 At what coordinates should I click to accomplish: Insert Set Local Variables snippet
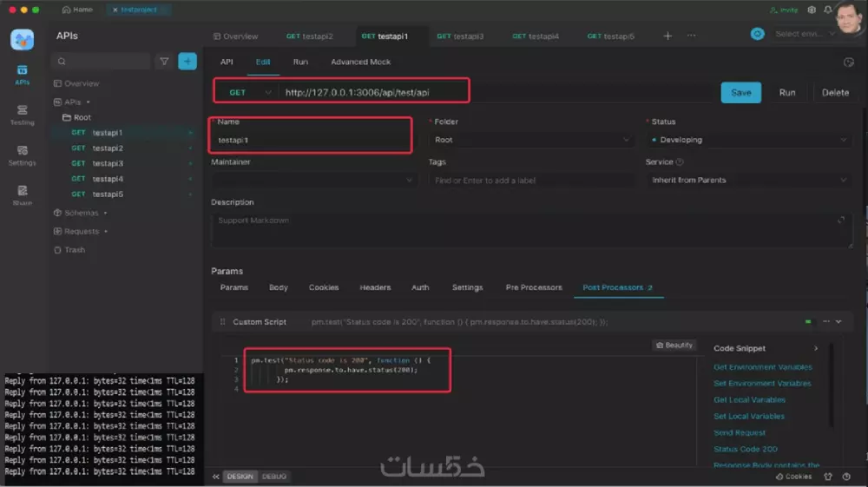[749, 416]
